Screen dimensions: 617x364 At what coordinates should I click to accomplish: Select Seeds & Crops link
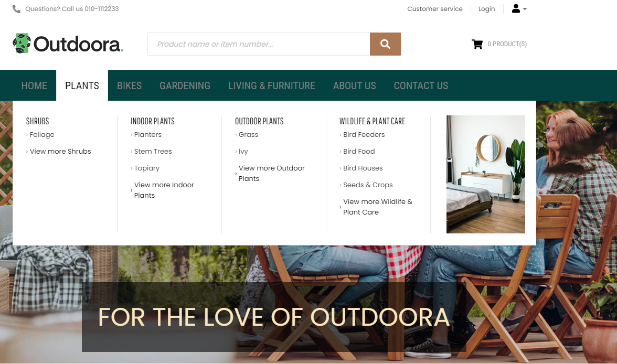click(367, 185)
